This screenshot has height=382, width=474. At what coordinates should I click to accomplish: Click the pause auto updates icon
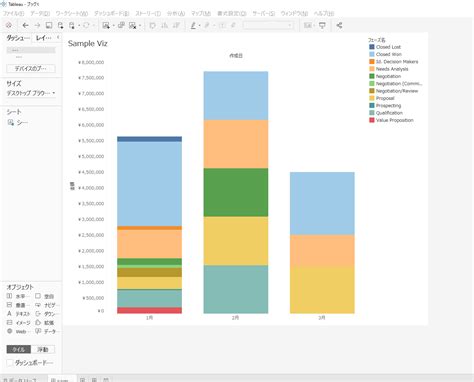pyautogui.click(x=72, y=25)
